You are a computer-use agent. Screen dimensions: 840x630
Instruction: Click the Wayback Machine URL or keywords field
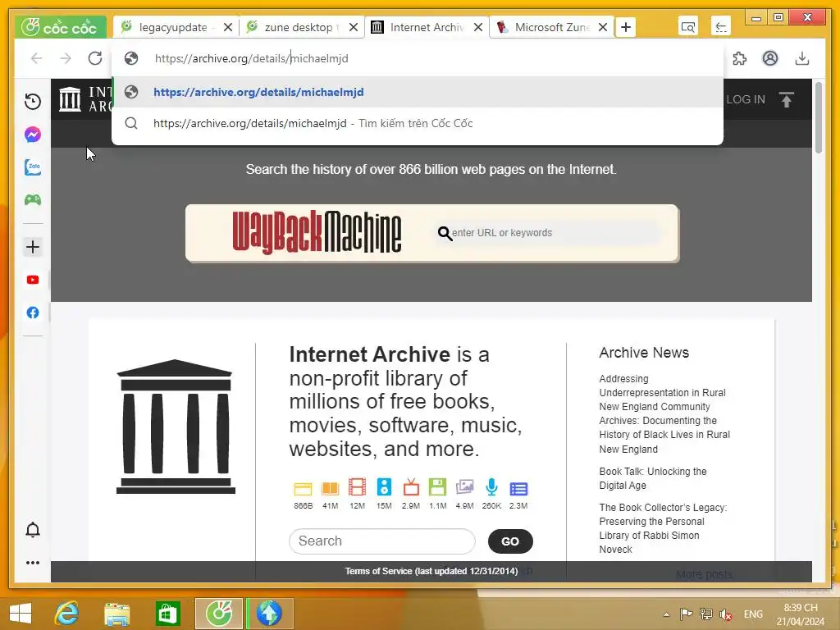click(x=549, y=233)
